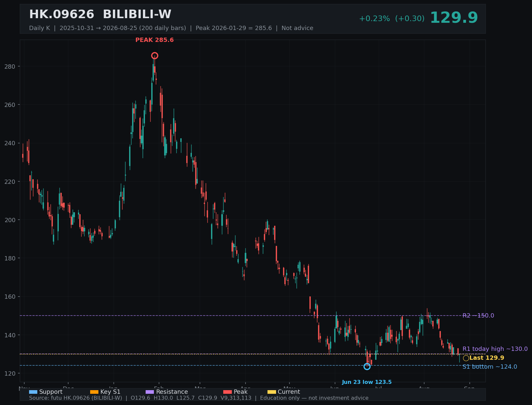The width and height of the screenshot is (532, 405).
Task: Click the red Peak legend swatch
Action: click(228, 392)
